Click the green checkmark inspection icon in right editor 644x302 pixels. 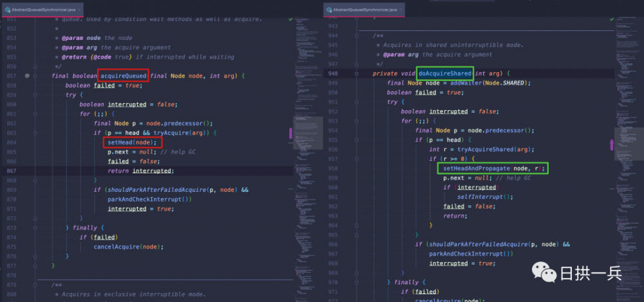(x=613, y=19)
